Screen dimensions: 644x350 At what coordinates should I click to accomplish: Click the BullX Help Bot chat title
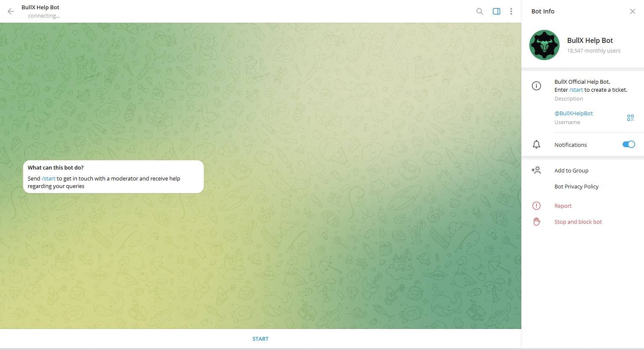tap(40, 7)
